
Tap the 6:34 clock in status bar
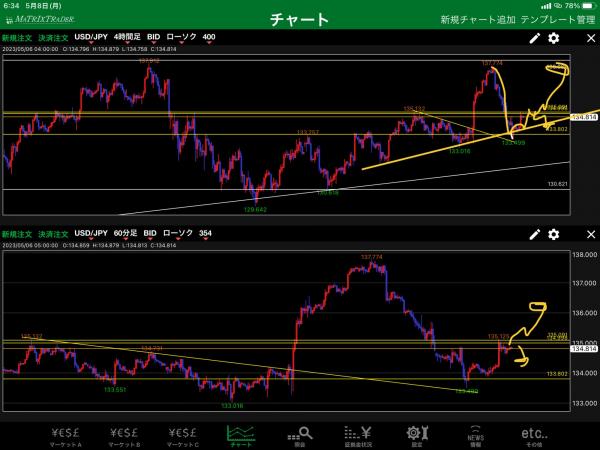click(11, 6)
